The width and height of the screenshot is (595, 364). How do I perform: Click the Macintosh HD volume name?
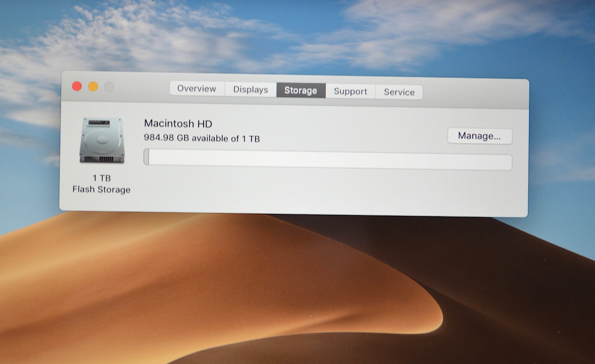tap(178, 124)
